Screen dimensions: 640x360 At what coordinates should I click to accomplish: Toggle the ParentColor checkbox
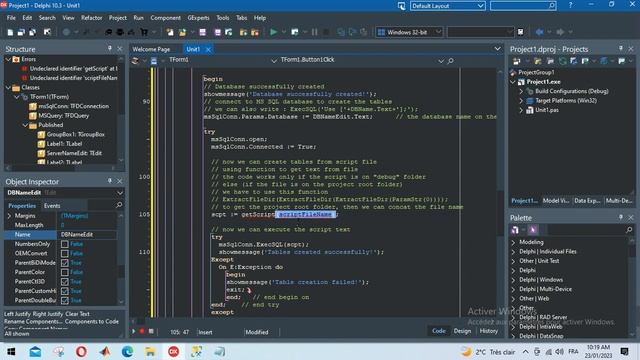coord(64,272)
